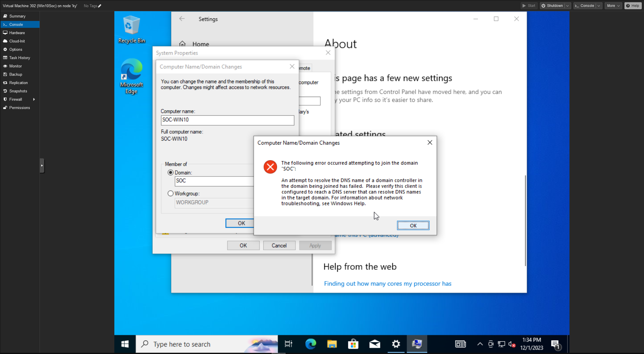Open File Explorer from the taskbar
The width and height of the screenshot is (644, 354).
332,344
